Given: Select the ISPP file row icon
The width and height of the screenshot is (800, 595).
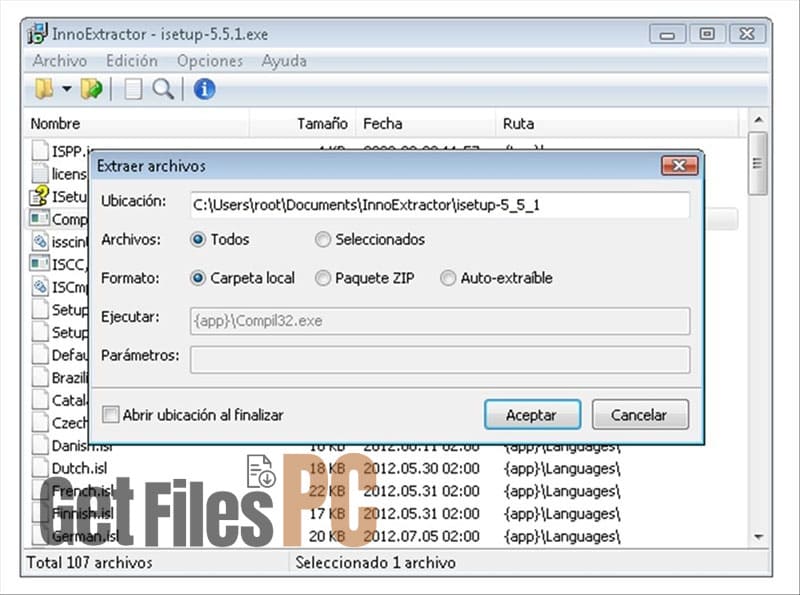Looking at the screenshot, I should click(x=40, y=151).
